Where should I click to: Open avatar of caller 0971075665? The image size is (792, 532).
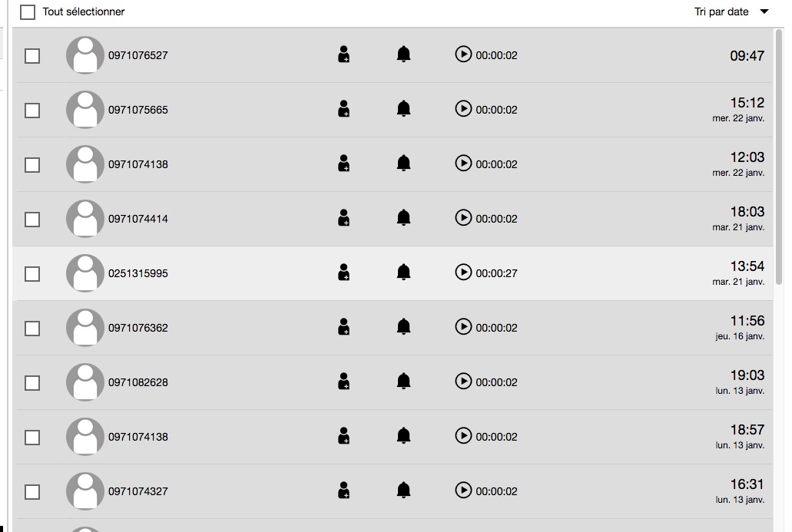point(85,110)
